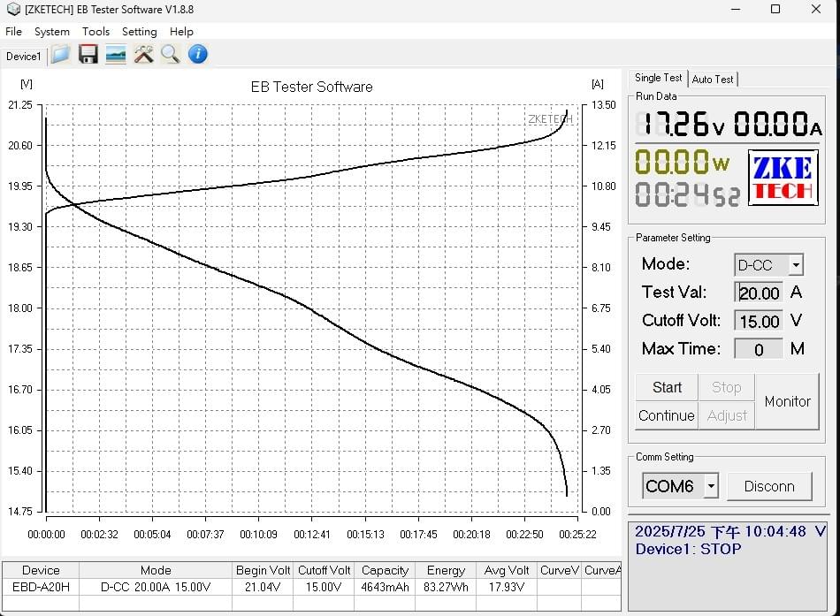Click the ZKE TECH logo
This screenshot has height=616, width=840.
click(783, 178)
